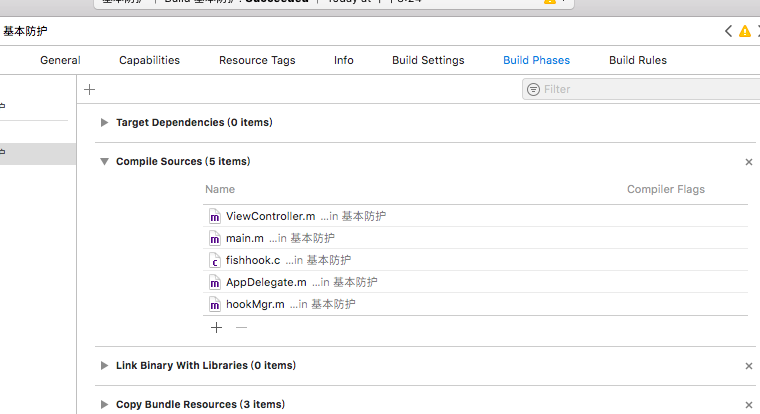Expand the Copy Bundle Resources section

105,404
